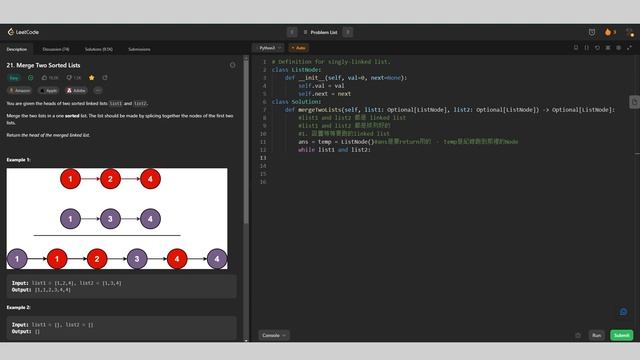Click the streak flame icon
Image resolution: width=640 pixels, height=360 pixels.
608,32
